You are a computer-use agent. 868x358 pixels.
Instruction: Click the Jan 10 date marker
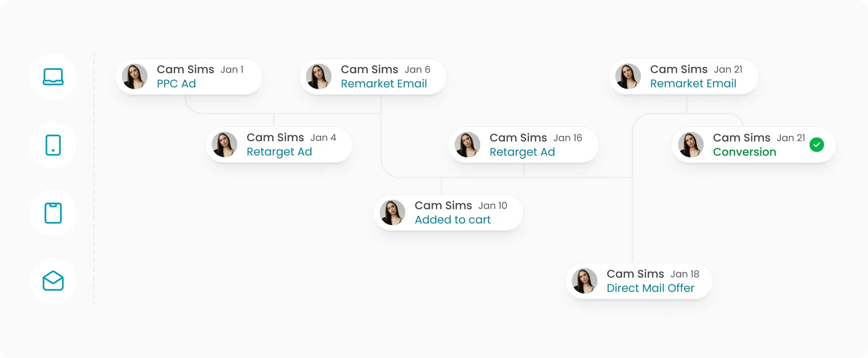pyautogui.click(x=493, y=206)
